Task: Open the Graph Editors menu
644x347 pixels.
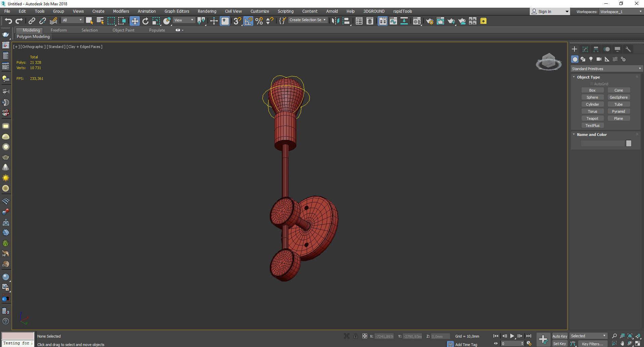Action: click(177, 11)
